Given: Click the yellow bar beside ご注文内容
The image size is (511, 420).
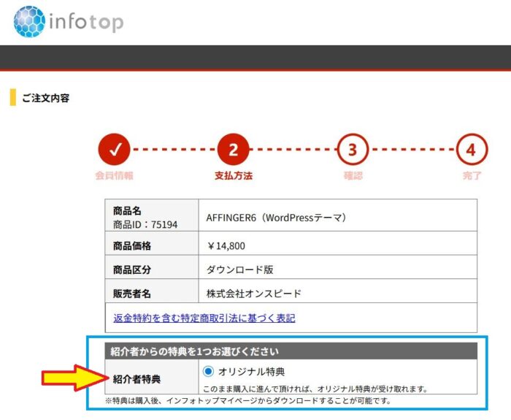Looking at the screenshot, I should (12, 97).
